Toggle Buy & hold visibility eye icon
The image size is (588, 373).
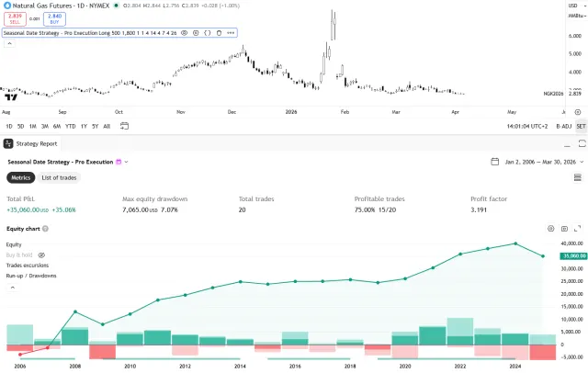tap(41, 255)
